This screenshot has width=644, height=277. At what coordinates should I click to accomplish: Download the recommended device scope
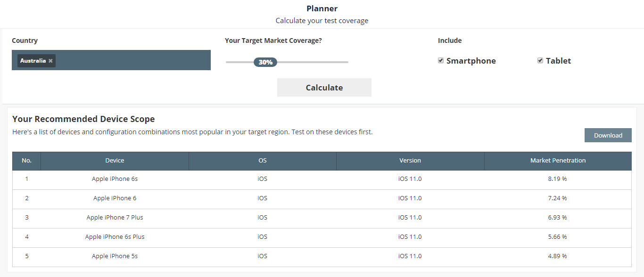point(608,135)
